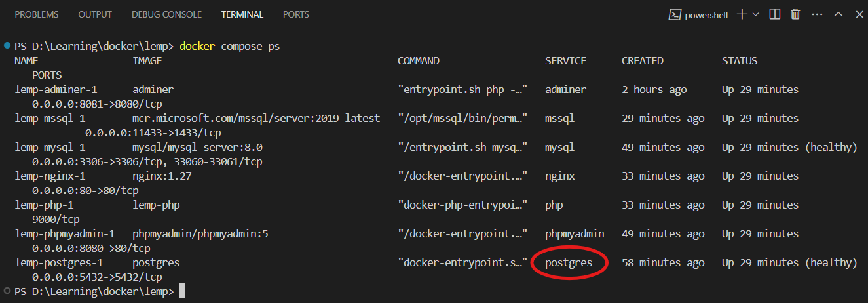This screenshot has height=303, width=868.
Task: Create a new terminal with plus icon
Action: [742, 14]
